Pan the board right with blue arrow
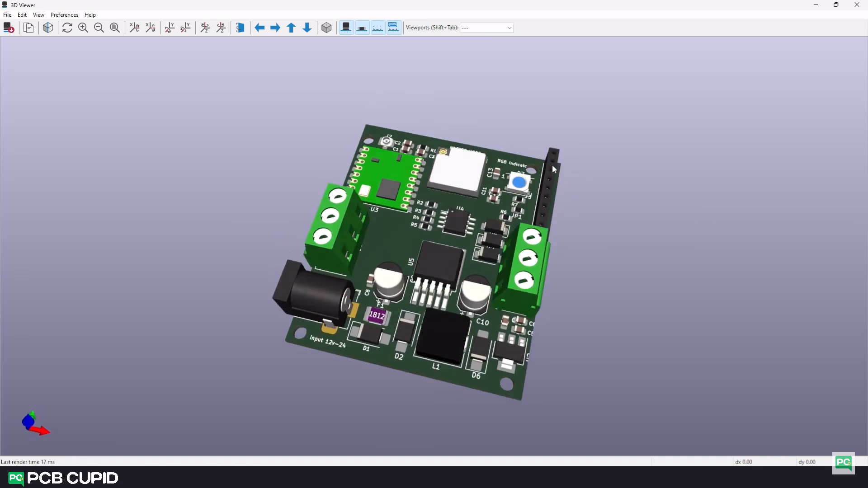The image size is (868, 488). pos(275,28)
